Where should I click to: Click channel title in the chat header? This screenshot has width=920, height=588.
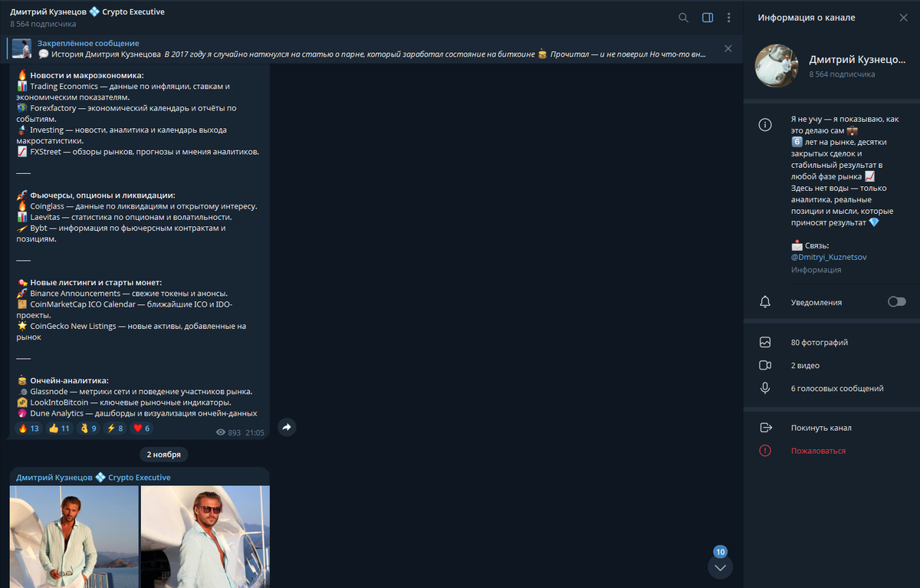pyautogui.click(x=87, y=12)
